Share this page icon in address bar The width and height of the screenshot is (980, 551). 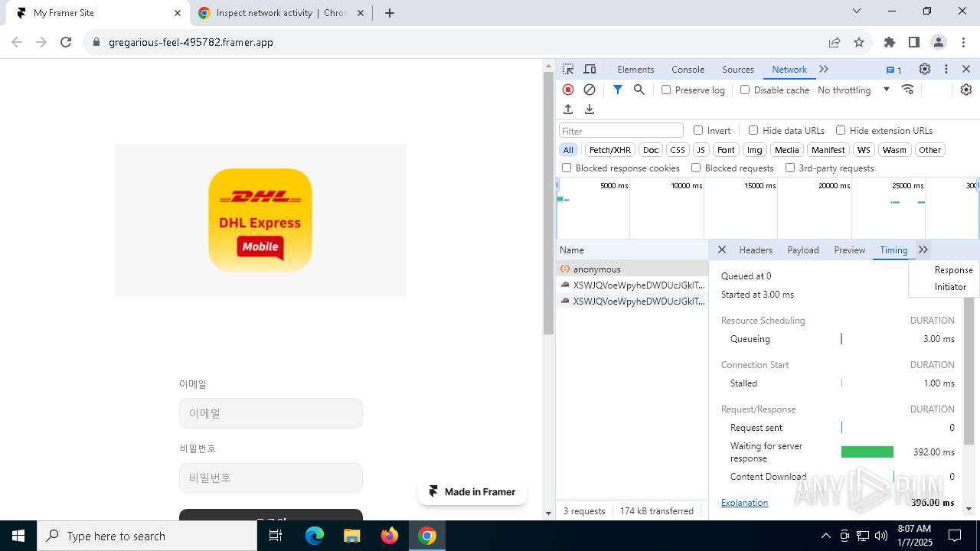(x=835, y=42)
